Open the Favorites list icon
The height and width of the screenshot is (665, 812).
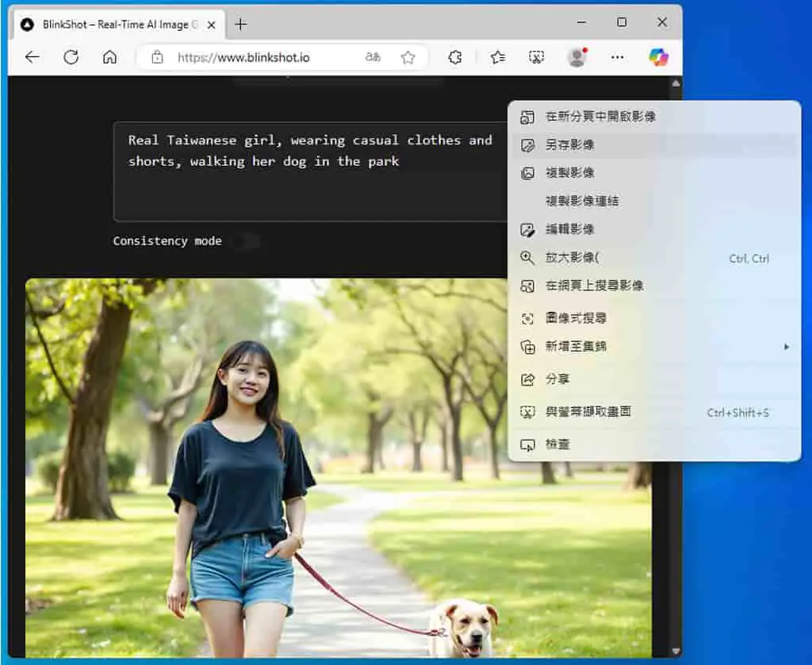pyautogui.click(x=498, y=57)
